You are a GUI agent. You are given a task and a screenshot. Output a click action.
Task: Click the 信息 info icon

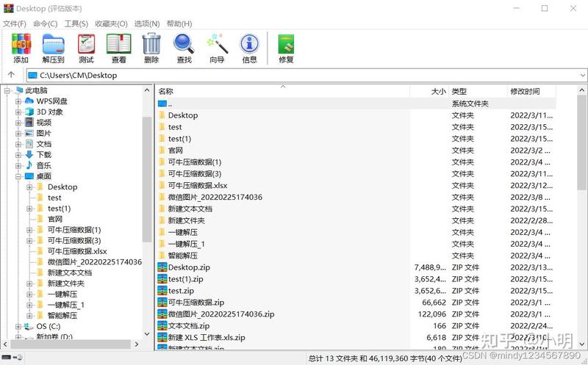pos(249,44)
